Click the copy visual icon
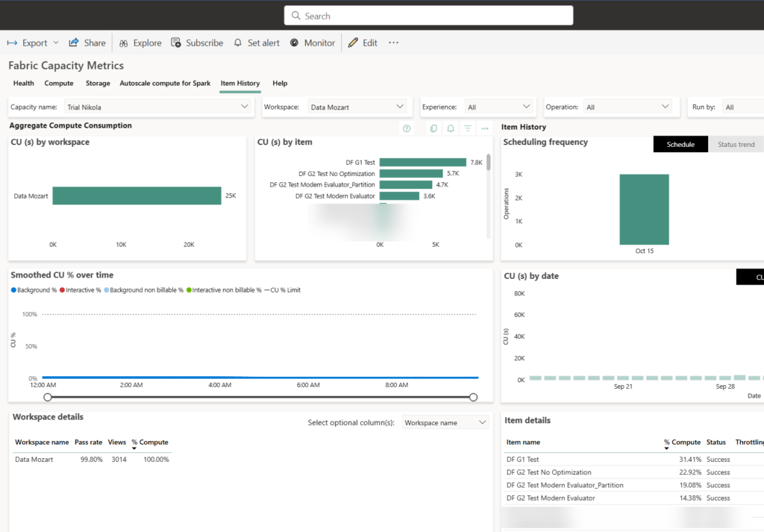This screenshot has width=764, height=532. coord(433,128)
